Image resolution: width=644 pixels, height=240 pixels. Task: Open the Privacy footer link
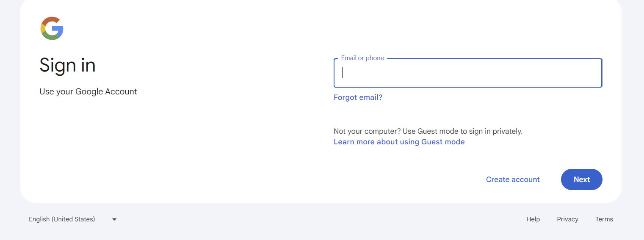567,219
